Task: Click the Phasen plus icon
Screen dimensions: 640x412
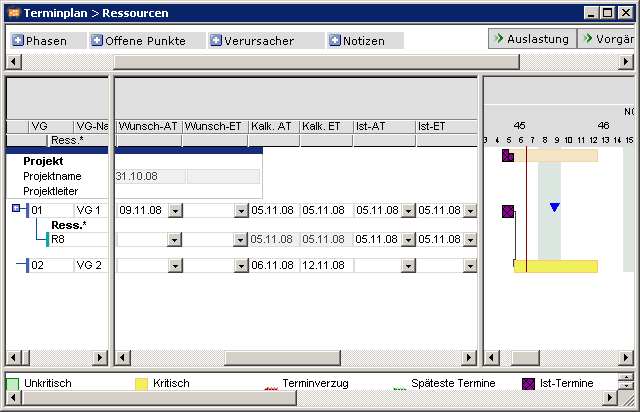Action: coord(18,40)
